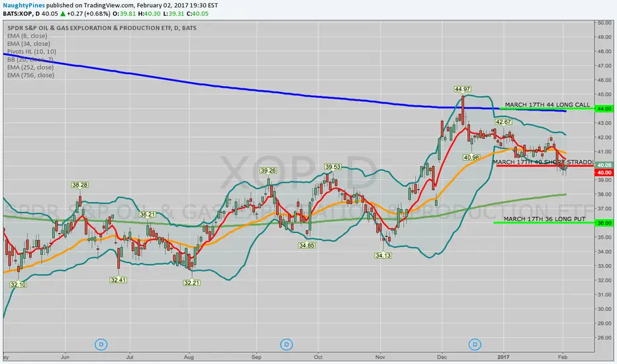Click the 38.28 pivot high label
This screenshot has width=617, height=364.
(80, 185)
